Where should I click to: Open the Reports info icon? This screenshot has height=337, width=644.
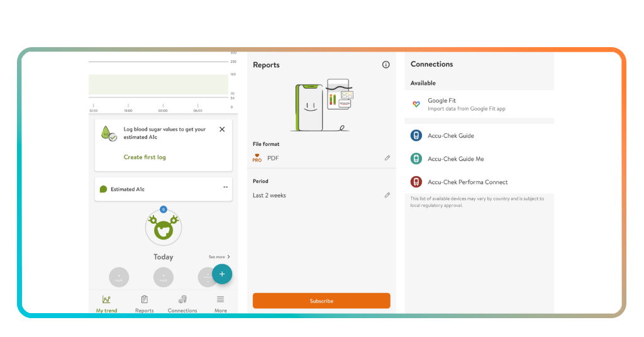386,65
